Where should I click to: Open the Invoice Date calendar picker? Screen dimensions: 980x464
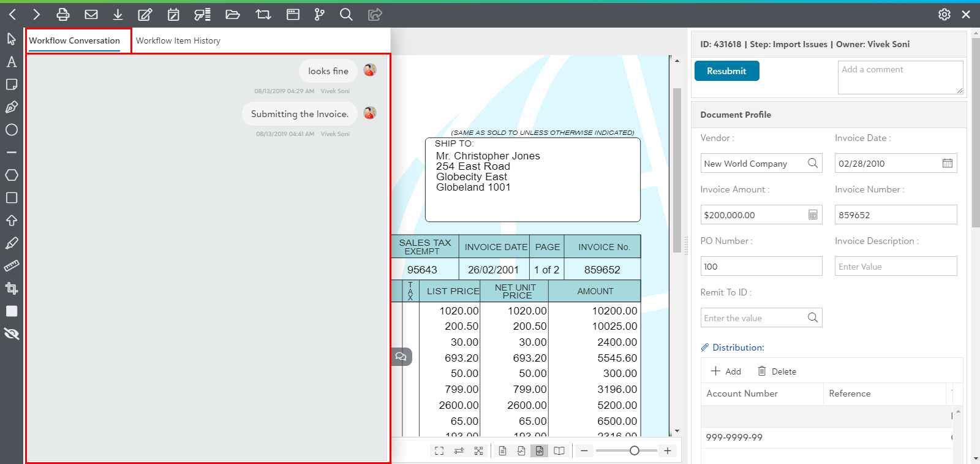948,163
